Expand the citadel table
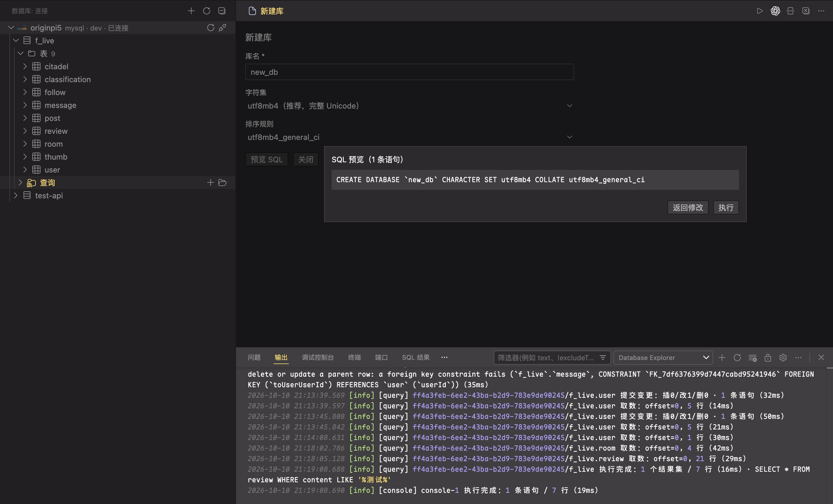This screenshot has height=504, width=833. (25, 67)
